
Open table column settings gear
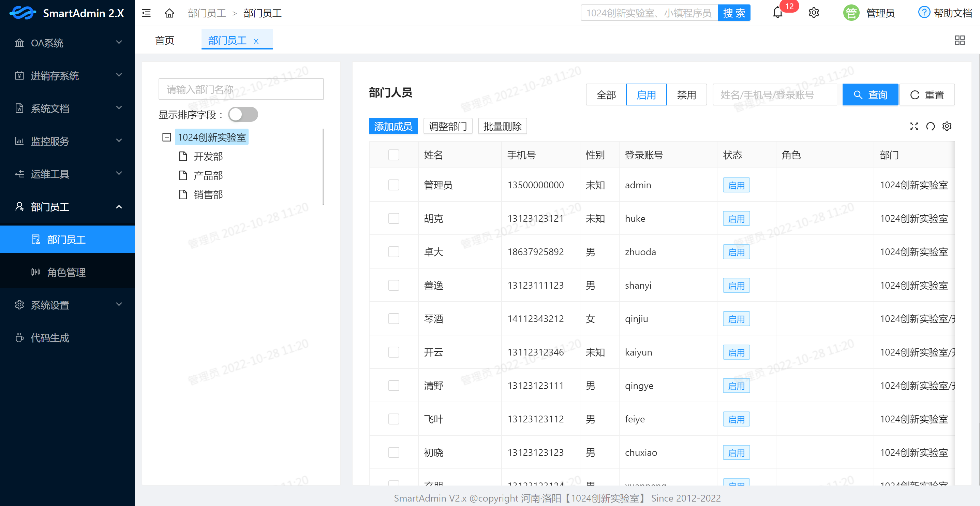point(947,126)
